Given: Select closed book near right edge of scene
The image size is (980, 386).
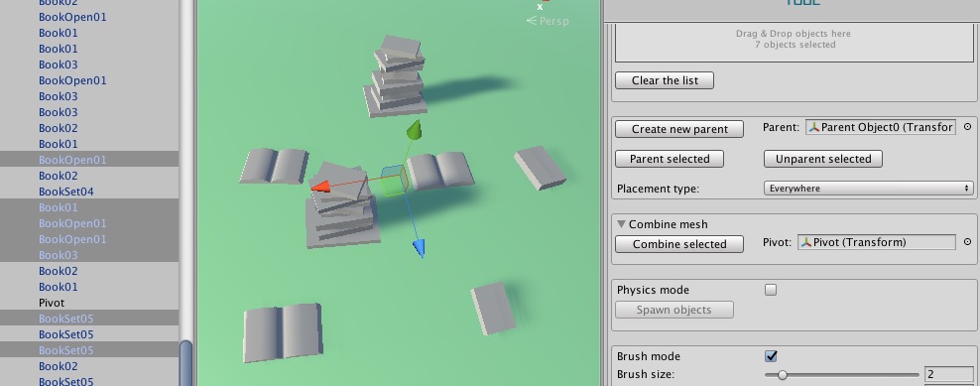Looking at the screenshot, I should coord(540,167).
